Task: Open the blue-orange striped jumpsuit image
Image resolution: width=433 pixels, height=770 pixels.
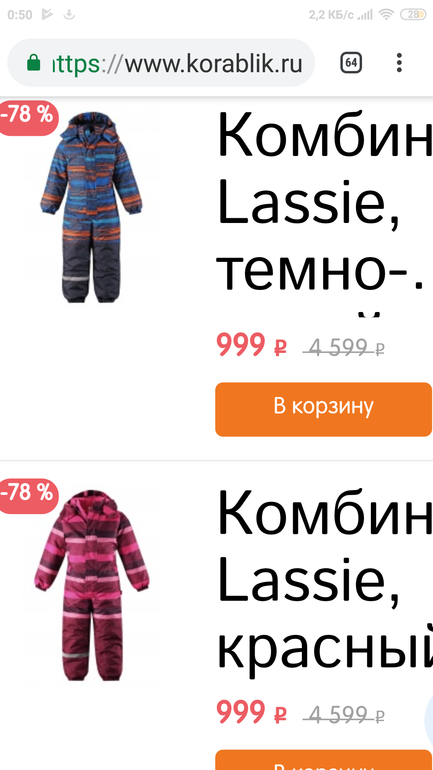Action: click(x=92, y=207)
